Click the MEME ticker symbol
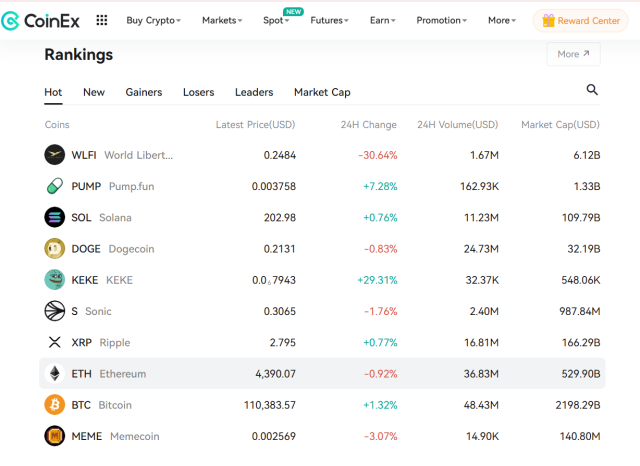This screenshot has width=640, height=466. pos(87,436)
